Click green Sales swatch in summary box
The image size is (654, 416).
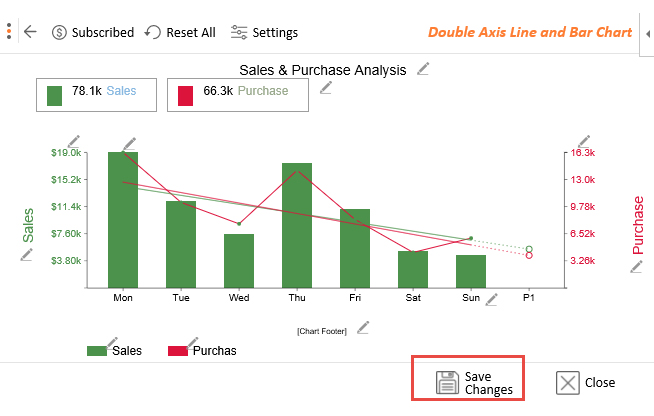pyautogui.click(x=54, y=96)
